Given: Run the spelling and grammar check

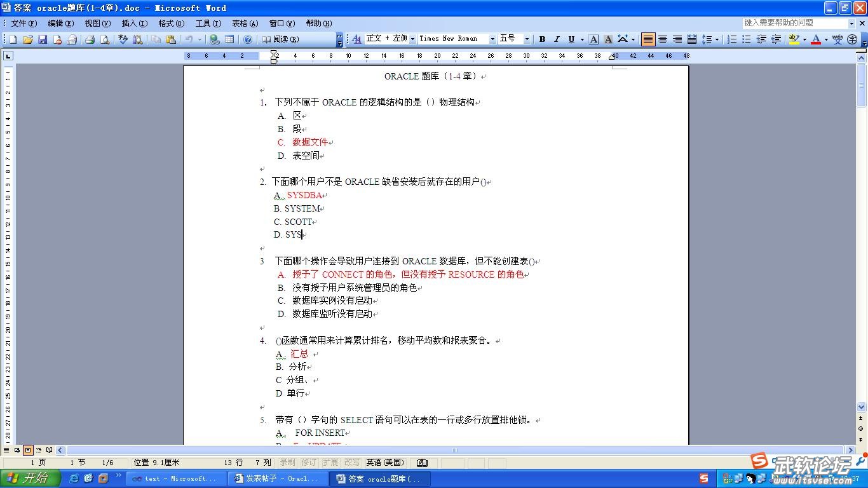Looking at the screenshot, I should coord(123,39).
